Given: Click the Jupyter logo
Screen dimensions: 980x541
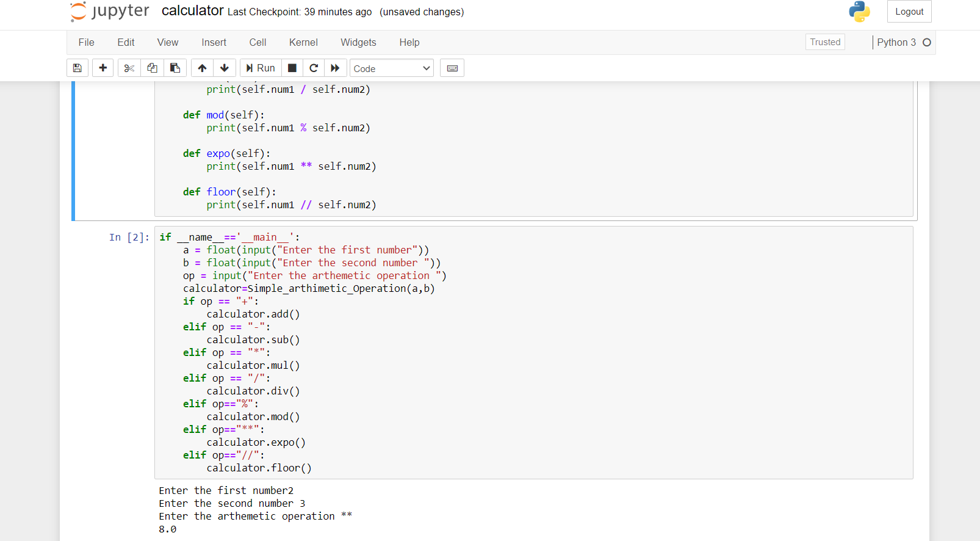Looking at the screenshot, I should (x=110, y=12).
